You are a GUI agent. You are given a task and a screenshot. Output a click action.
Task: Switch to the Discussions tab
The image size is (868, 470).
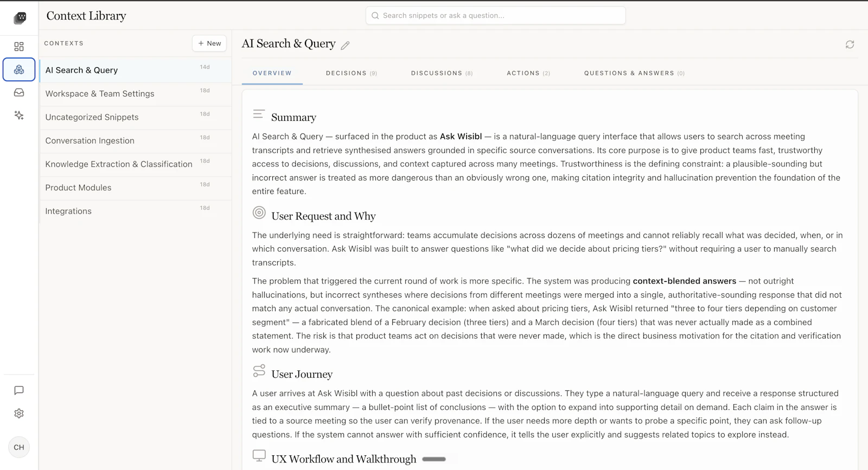(x=442, y=73)
